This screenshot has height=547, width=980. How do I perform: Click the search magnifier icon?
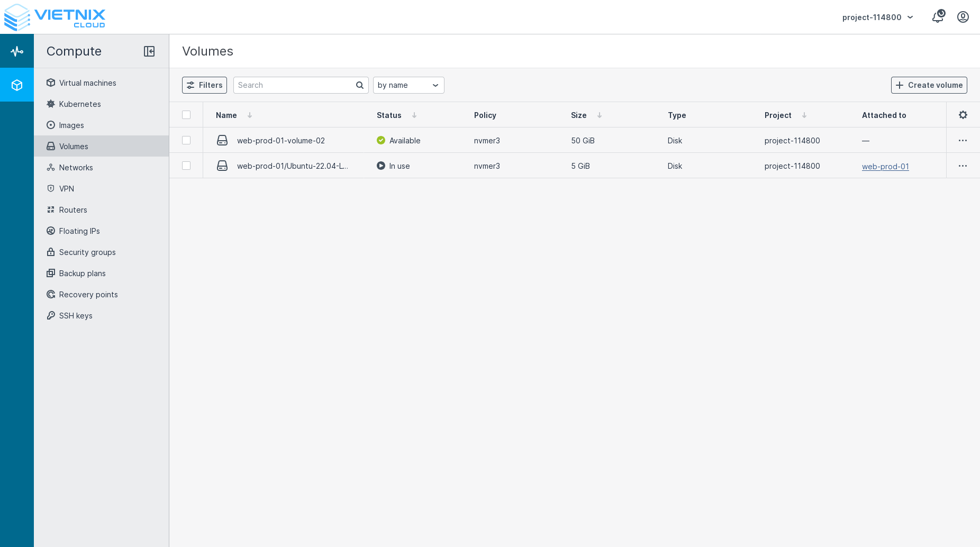pos(360,85)
